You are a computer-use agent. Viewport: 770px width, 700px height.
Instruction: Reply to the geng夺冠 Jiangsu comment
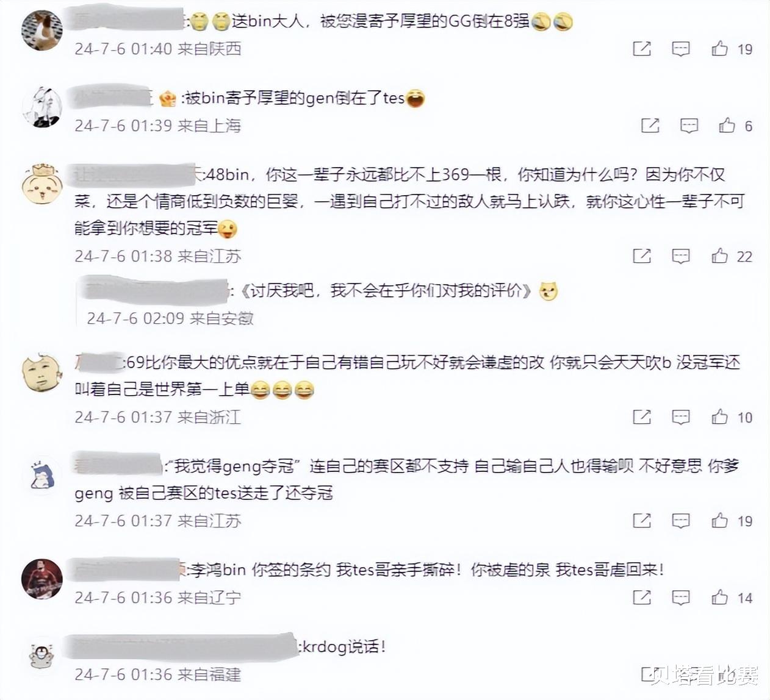point(681,521)
